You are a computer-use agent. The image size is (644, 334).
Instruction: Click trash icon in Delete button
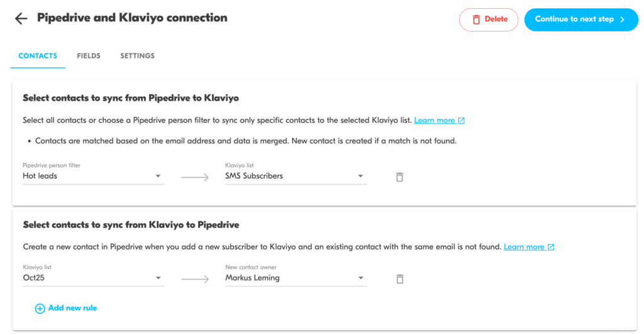(x=476, y=19)
